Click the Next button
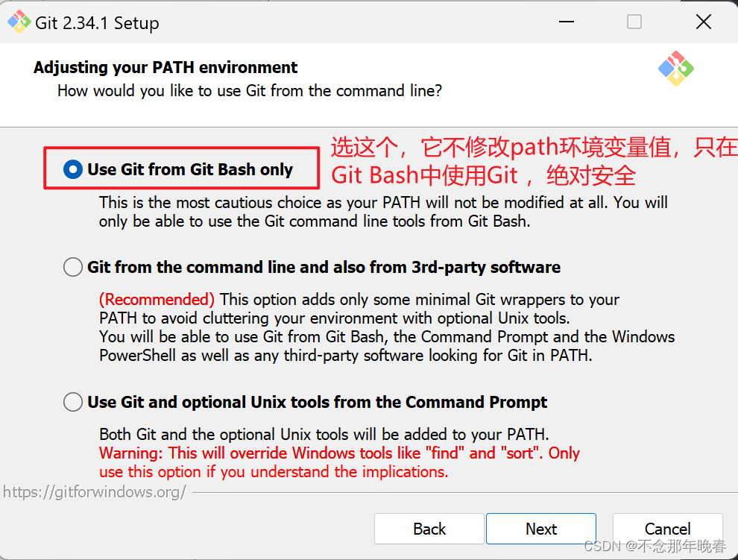 tap(540, 529)
